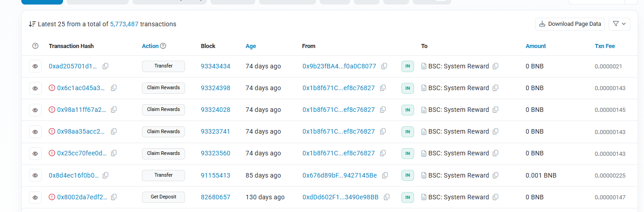Preview transaction 0x6c1ac045a3 with eye icon
The width and height of the screenshot is (644, 212).
pyautogui.click(x=35, y=88)
